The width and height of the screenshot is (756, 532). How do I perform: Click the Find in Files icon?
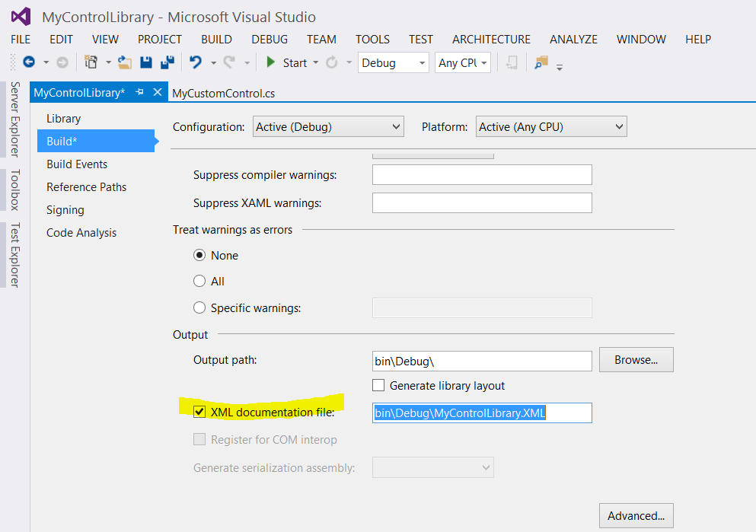pos(541,62)
